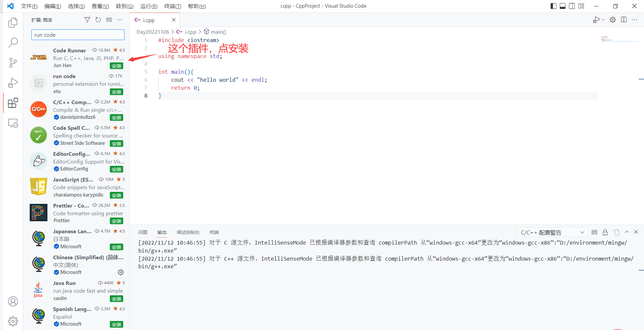Screen dimensions: 644x330
Task: Switch to the 输出 panel tab
Action: (162, 232)
